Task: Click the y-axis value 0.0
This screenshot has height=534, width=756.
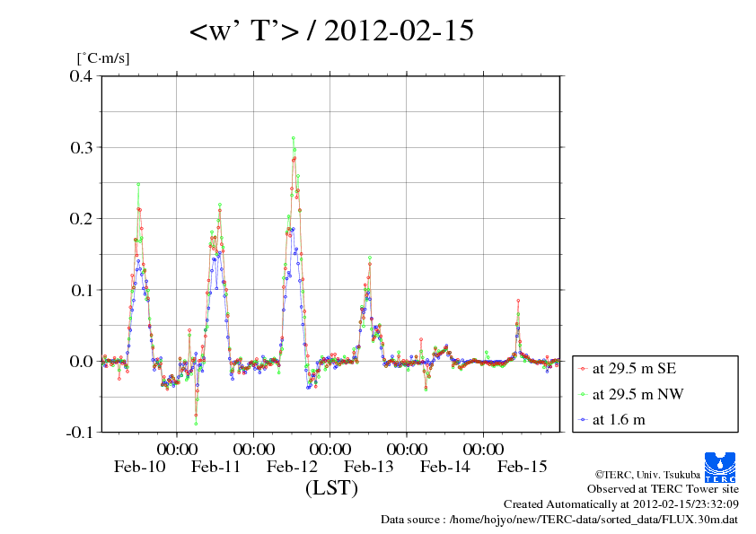Action: pos(81,361)
